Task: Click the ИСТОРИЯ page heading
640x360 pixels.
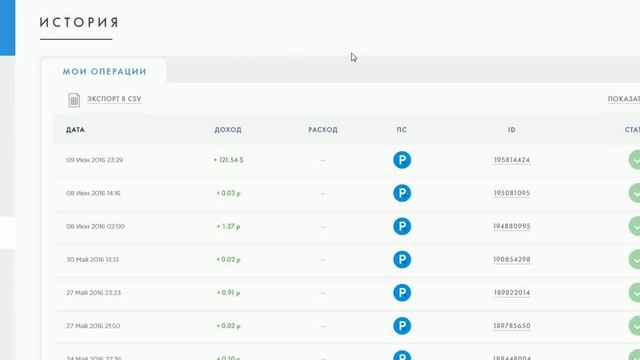Action: (79, 22)
